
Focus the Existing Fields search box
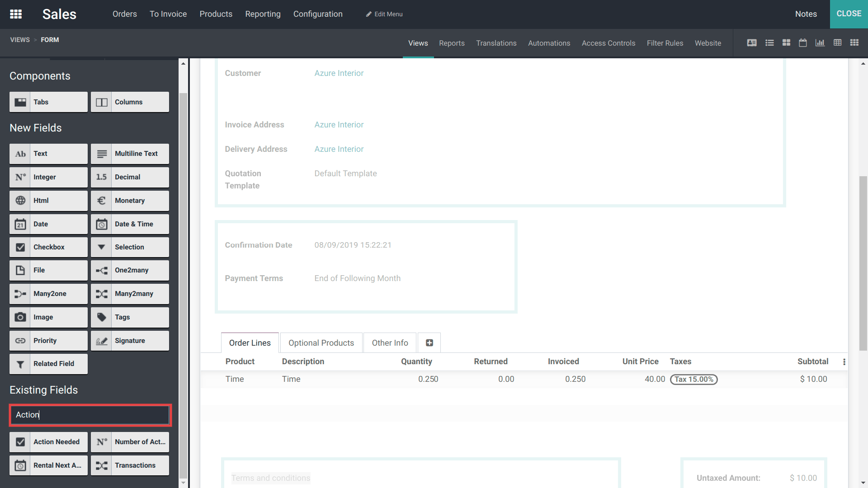(x=90, y=415)
